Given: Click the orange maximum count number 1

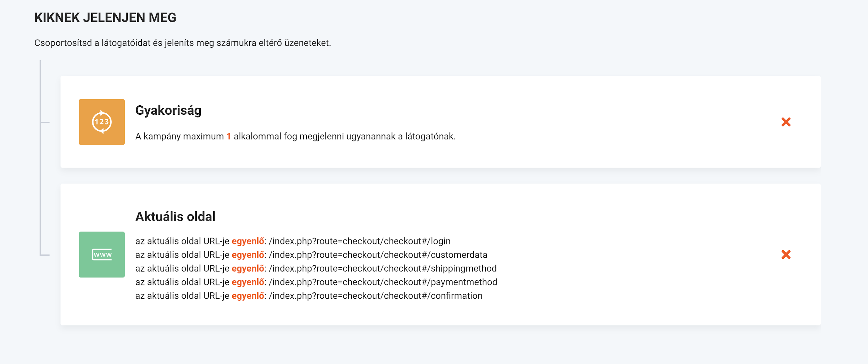Looking at the screenshot, I should coord(228,137).
